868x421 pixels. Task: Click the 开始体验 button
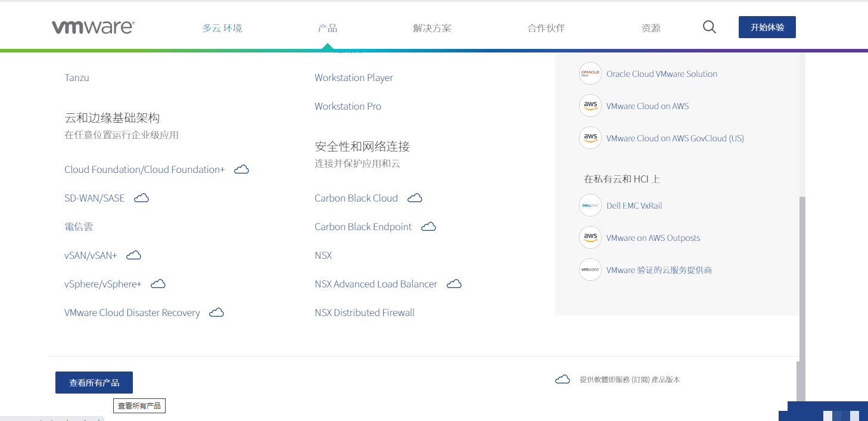(x=767, y=27)
